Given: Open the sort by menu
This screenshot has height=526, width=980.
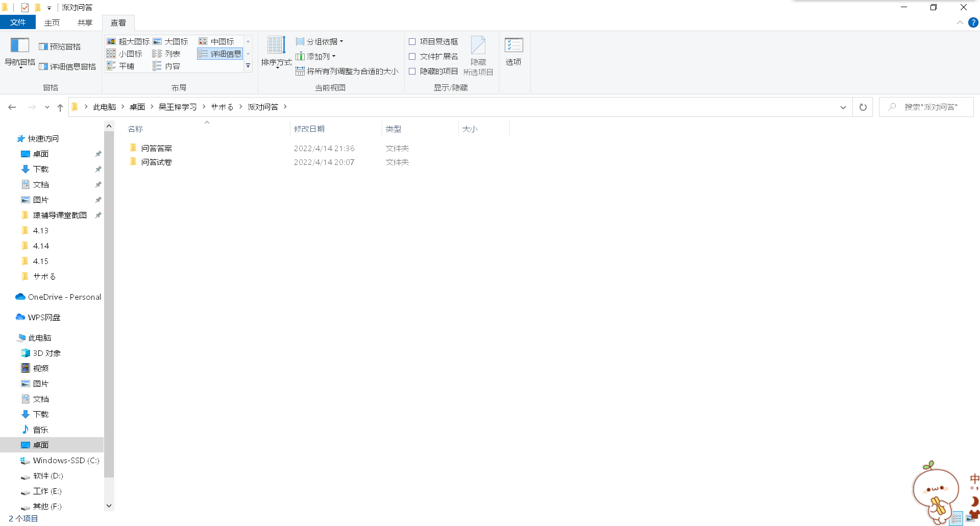Looking at the screenshot, I should coord(276,51).
